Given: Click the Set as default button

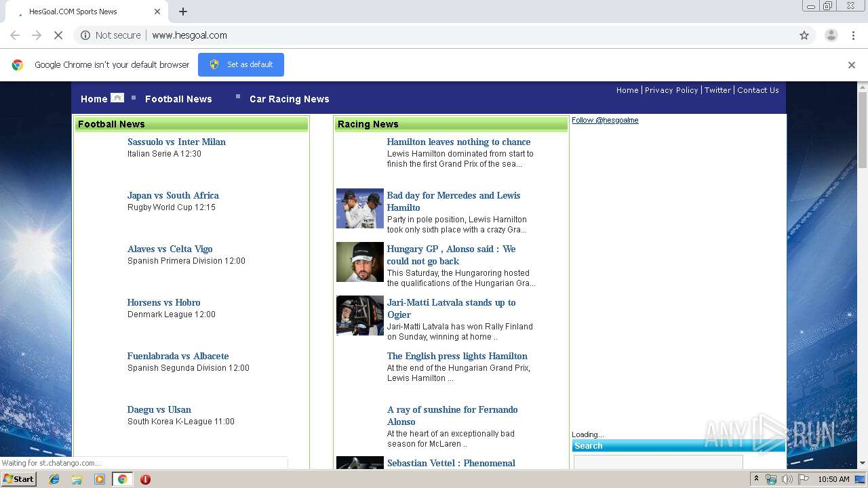Looking at the screenshot, I should [241, 64].
